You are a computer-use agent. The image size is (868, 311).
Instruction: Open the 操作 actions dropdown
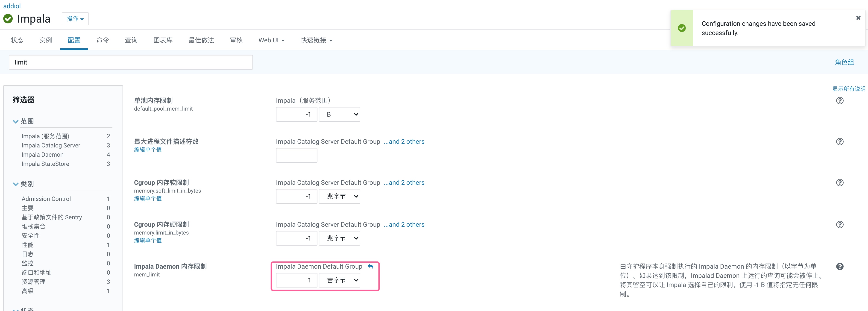click(x=75, y=19)
